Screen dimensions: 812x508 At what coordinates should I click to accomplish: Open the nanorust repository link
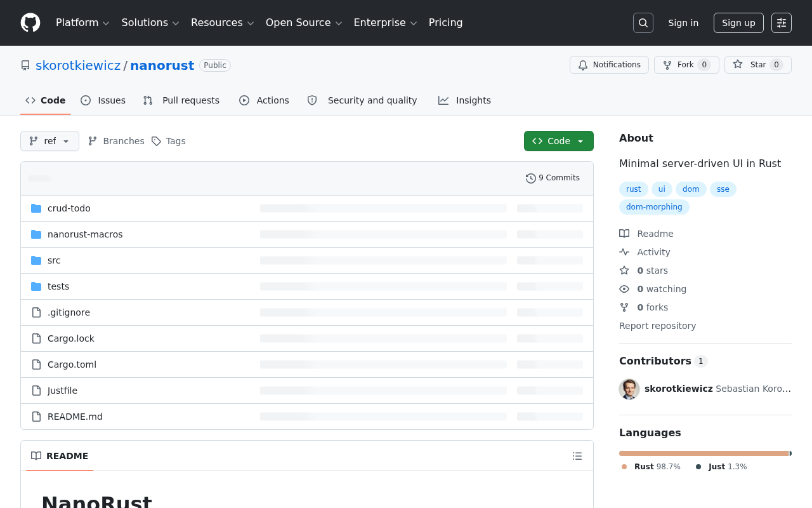pos(162,65)
